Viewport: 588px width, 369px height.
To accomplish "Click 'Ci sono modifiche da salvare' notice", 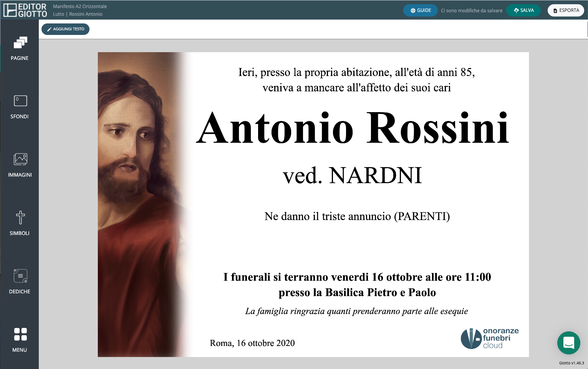I will [x=472, y=11].
